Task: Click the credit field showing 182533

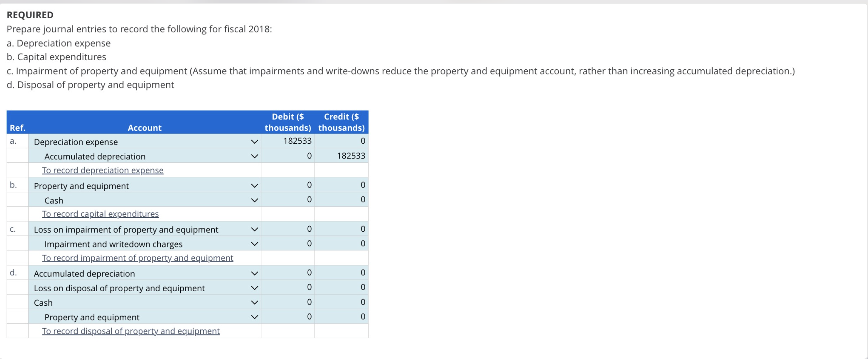Action: click(x=341, y=155)
